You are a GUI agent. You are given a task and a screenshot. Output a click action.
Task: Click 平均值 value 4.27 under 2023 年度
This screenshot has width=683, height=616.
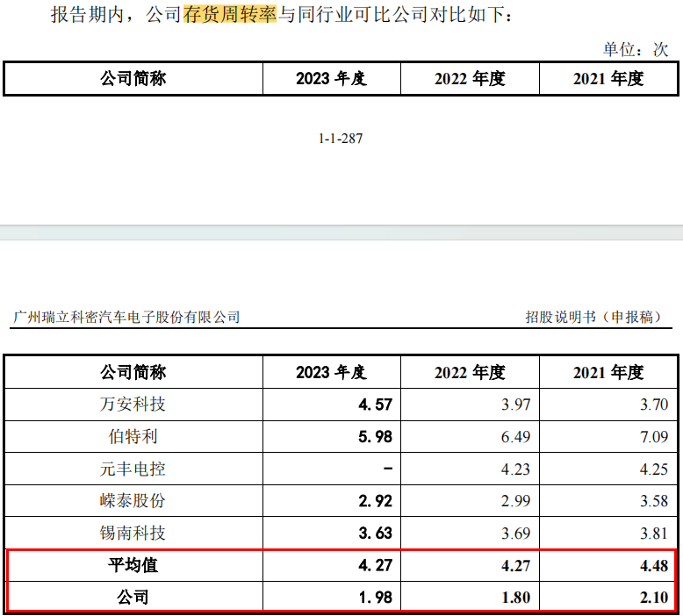[x=376, y=565]
